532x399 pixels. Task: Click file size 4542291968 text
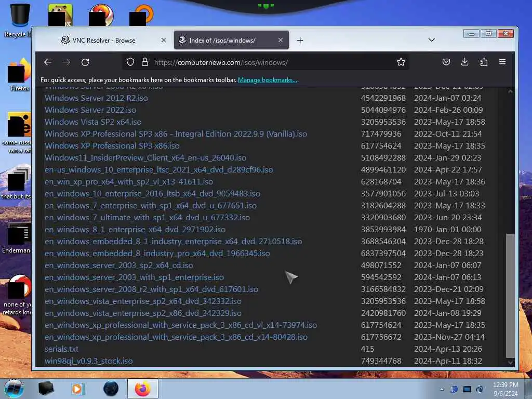click(x=383, y=98)
